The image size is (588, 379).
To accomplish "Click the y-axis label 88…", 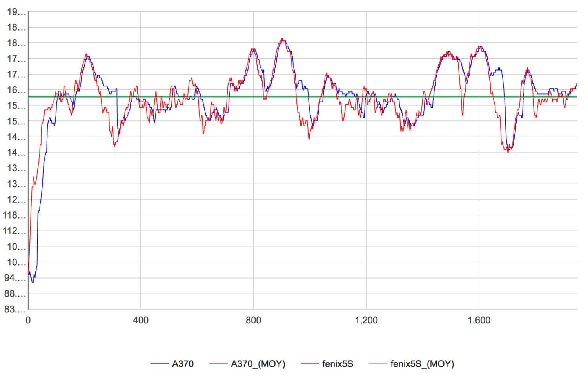I will click(x=16, y=294).
